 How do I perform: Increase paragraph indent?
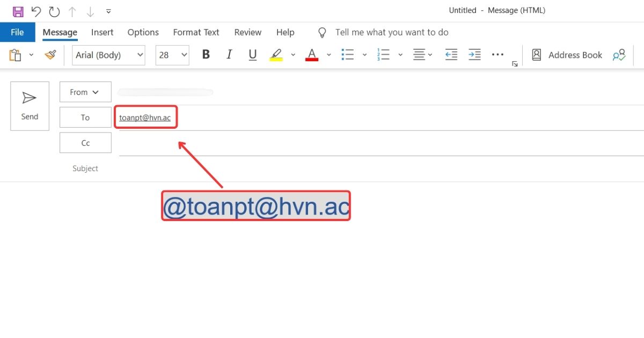tap(474, 54)
